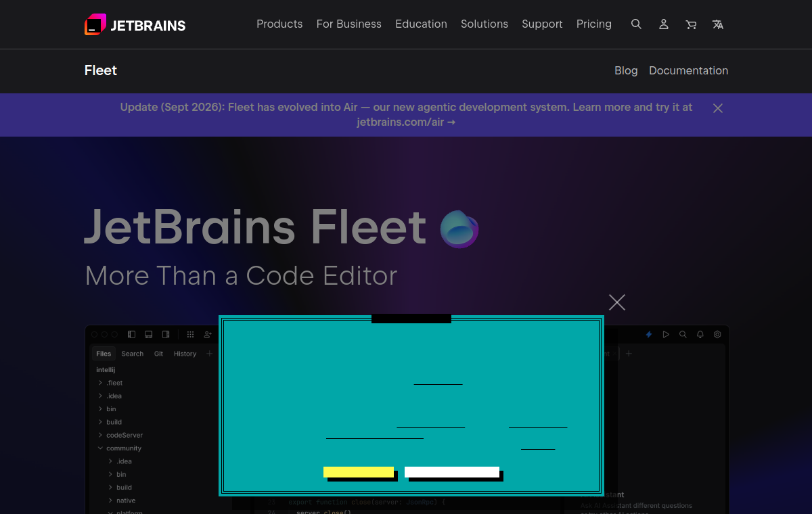This screenshot has height=514, width=812.
Task: Switch to the Git tab
Action: [x=158, y=354]
